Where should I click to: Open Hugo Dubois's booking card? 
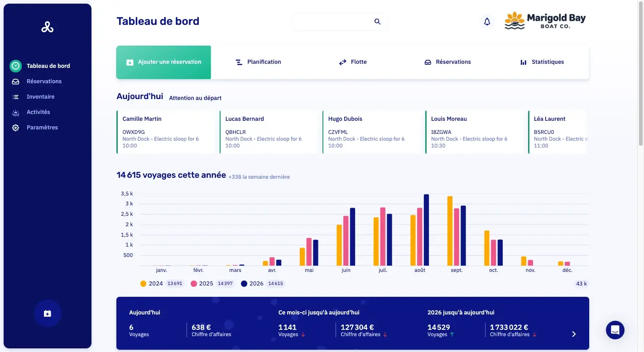coord(371,132)
